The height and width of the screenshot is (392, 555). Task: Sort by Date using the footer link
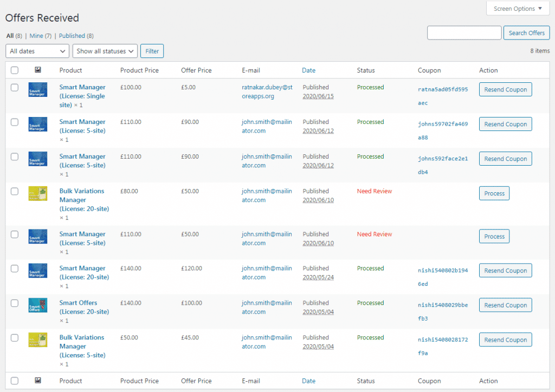(x=308, y=381)
